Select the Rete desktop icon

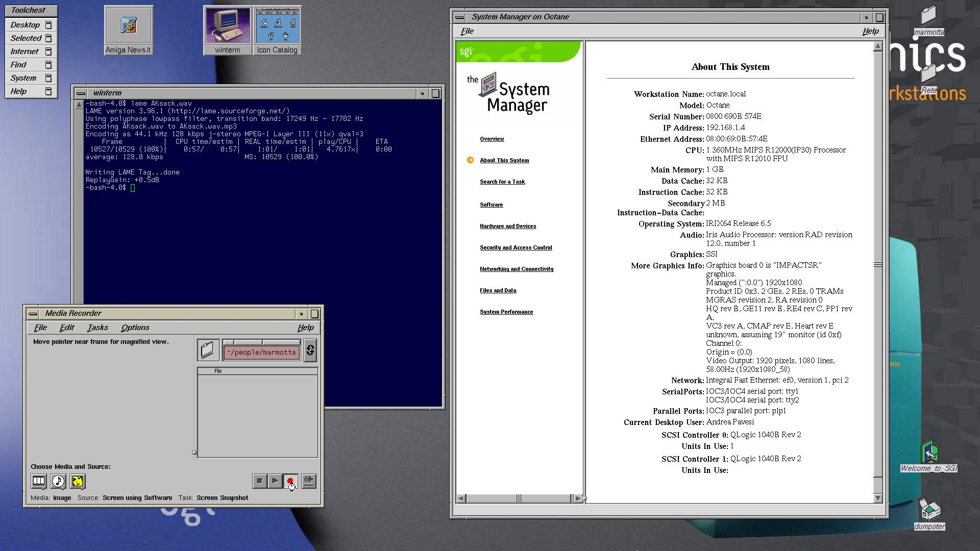point(929,79)
